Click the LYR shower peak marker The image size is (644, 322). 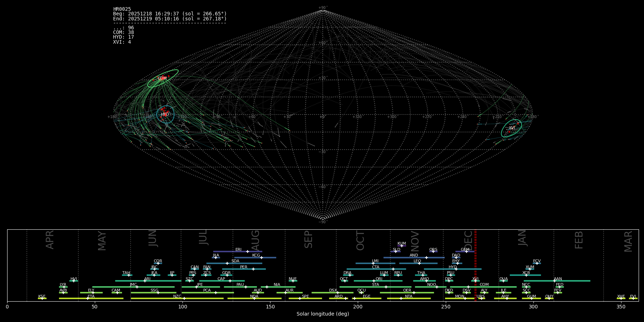coord(64,287)
